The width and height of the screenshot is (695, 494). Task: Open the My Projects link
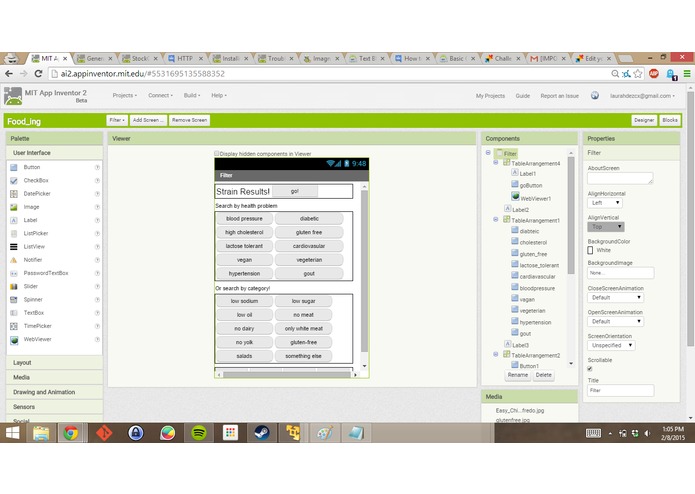(x=490, y=96)
